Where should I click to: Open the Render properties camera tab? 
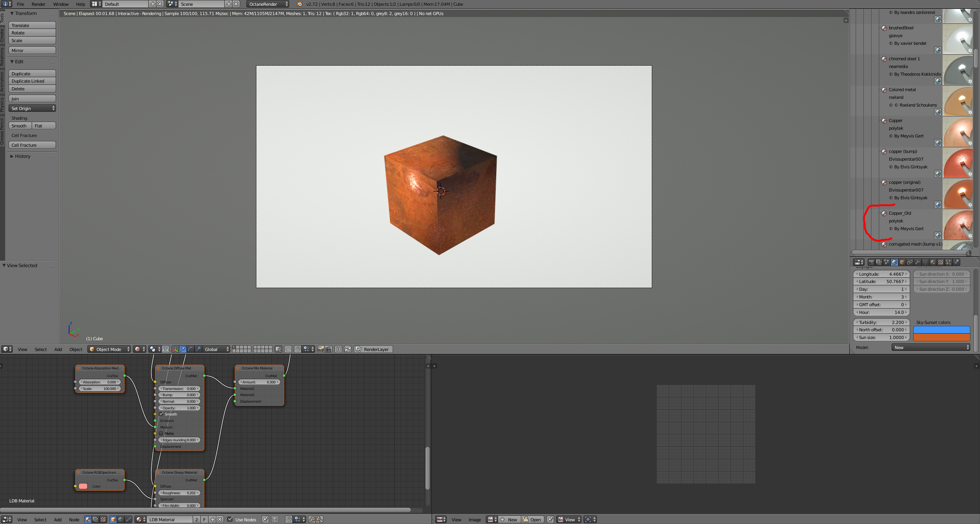(x=871, y=262)
